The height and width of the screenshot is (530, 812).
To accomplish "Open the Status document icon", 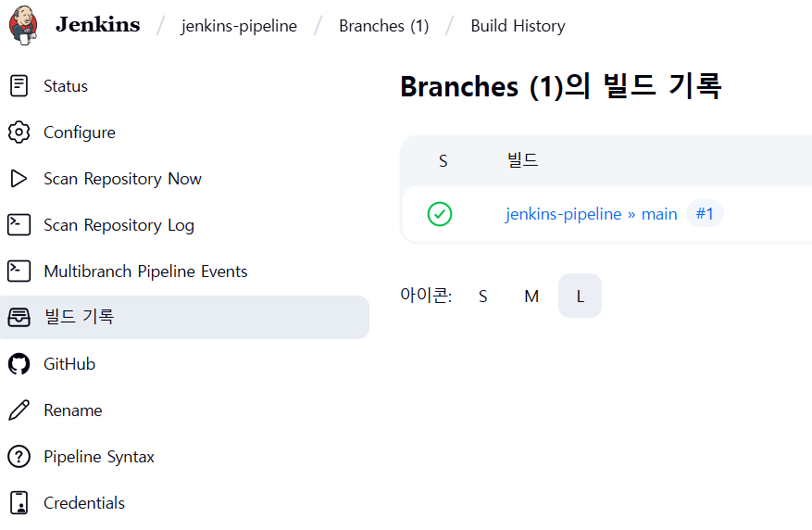I will (19, 86).
